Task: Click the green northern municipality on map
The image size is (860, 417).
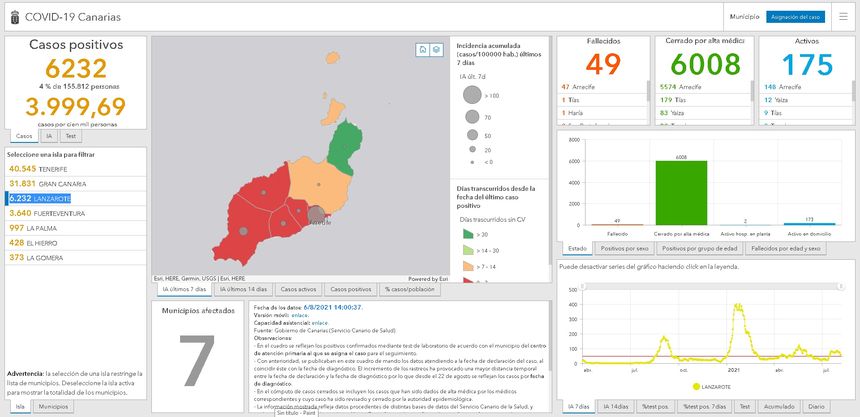Action: tap(344, 147)
